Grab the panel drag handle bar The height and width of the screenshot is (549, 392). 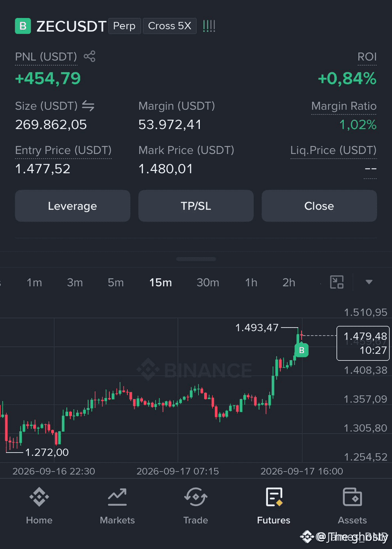point(196,259)
